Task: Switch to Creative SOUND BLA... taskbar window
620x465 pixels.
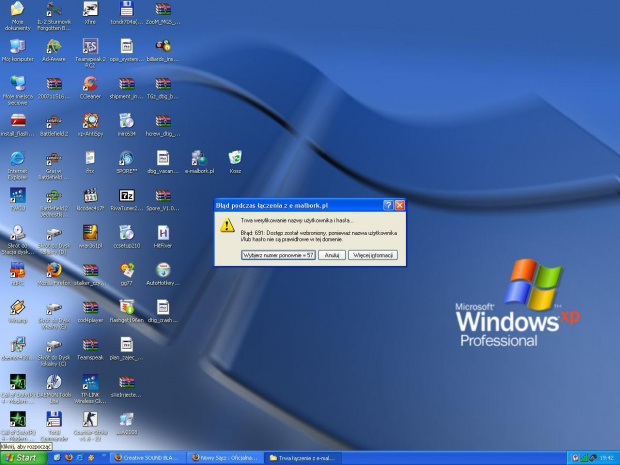Action: pyautogui.click(x=147, y=458)
